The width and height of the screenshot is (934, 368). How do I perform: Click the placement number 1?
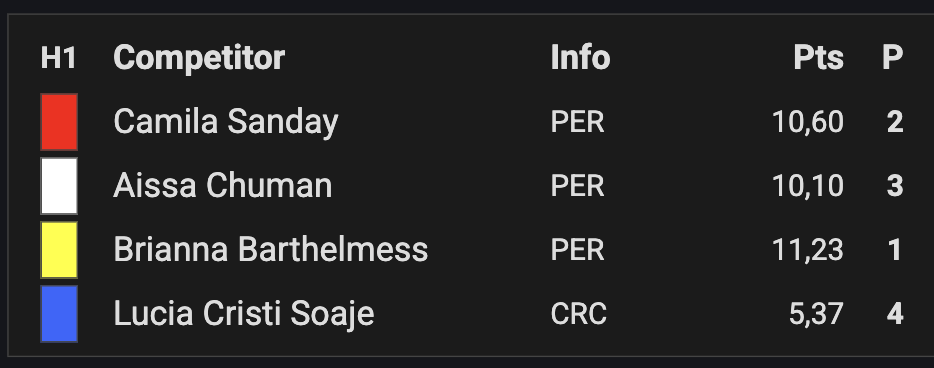pos(895,250)
